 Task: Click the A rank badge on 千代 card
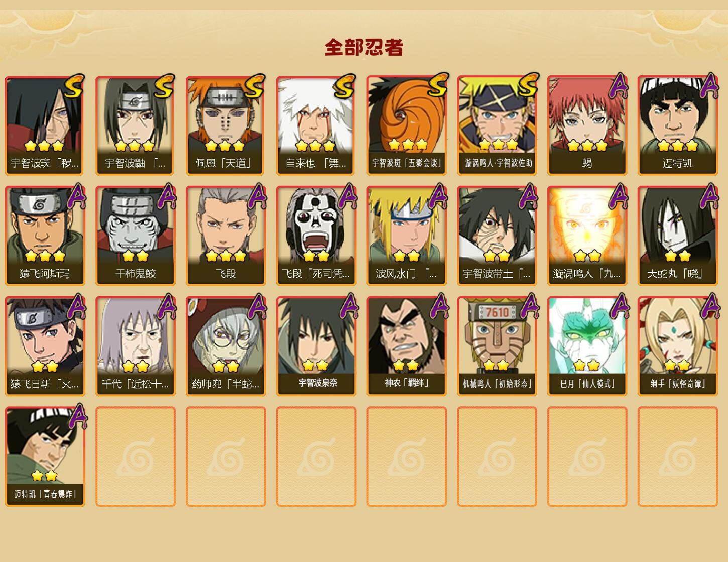[167, 306]
